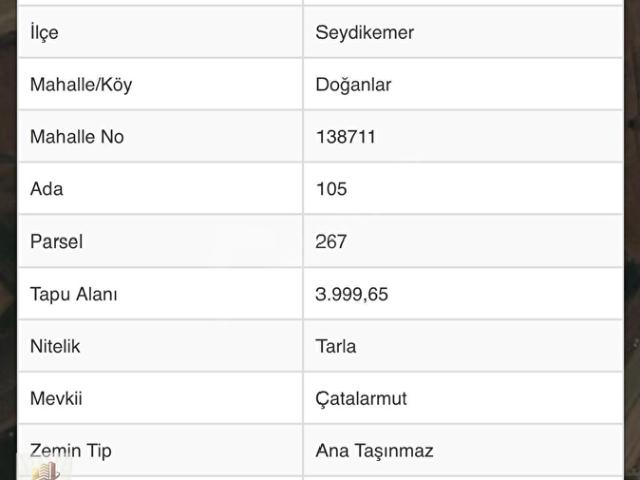640x480 pixels.
Task: Click the Ada label cell
Action: coord(46,189)
